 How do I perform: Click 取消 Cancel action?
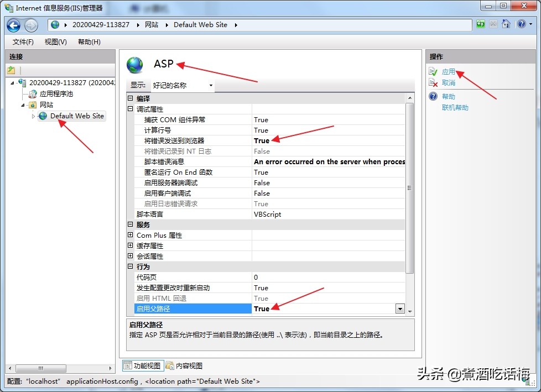tap(449, 83)
